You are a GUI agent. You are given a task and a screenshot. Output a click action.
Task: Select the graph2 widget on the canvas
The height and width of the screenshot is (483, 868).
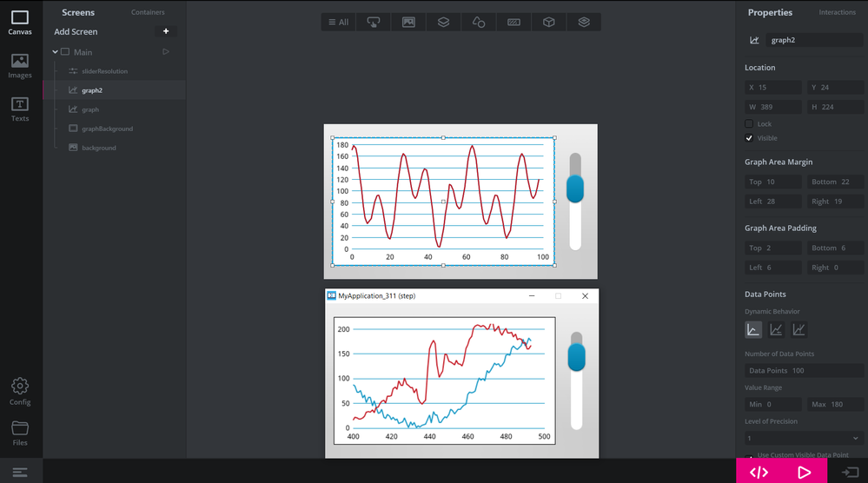pyautogui.click(x=443, y=202)
